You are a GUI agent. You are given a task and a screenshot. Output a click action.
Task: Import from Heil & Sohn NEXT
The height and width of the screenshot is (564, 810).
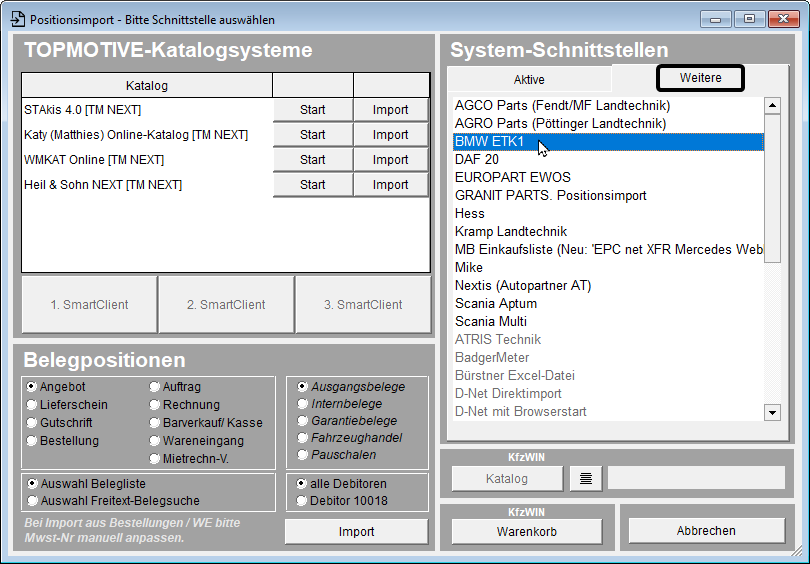[391, 184]
